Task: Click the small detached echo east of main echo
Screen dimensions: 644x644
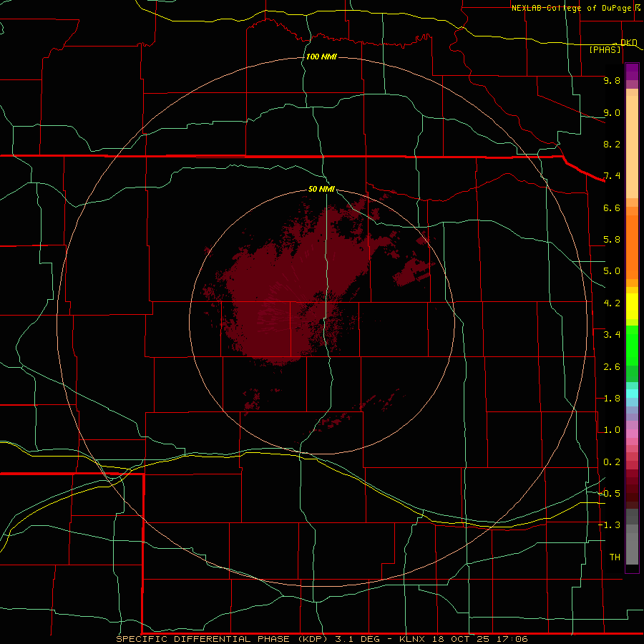Action: (x=413, y=272)
